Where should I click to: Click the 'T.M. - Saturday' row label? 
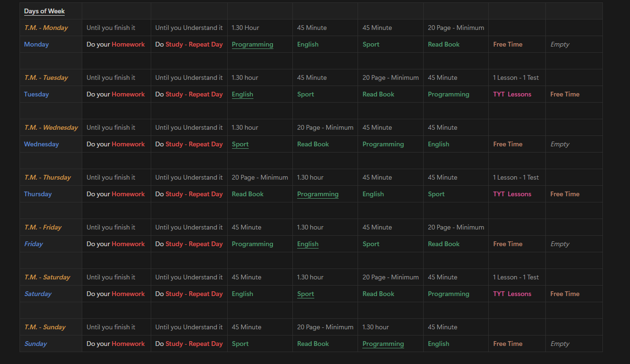pyautogui.click(x=47, y=277)
